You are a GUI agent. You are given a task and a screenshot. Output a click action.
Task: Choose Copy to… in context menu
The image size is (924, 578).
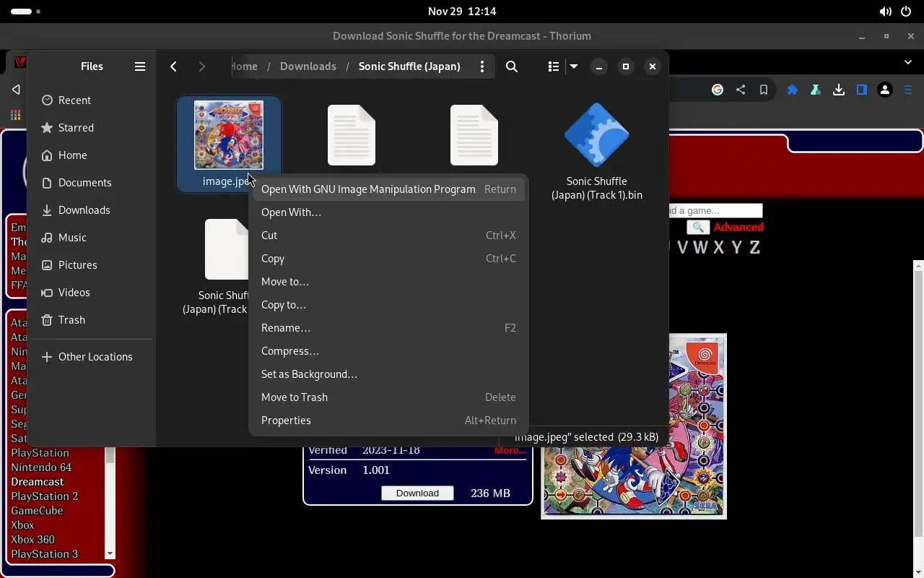pyautogui.click(x=388, y=305)
